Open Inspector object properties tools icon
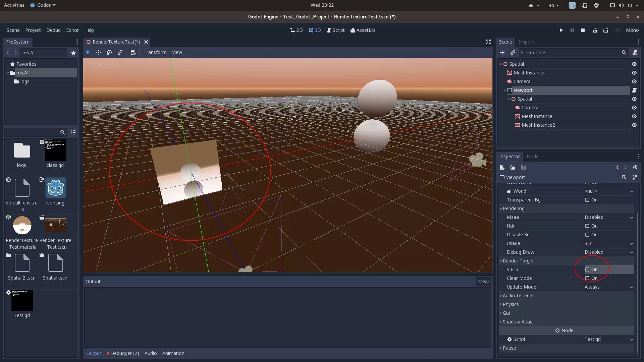Image resolution: width=644 pixels, height=362 pixels. [635, 177]
